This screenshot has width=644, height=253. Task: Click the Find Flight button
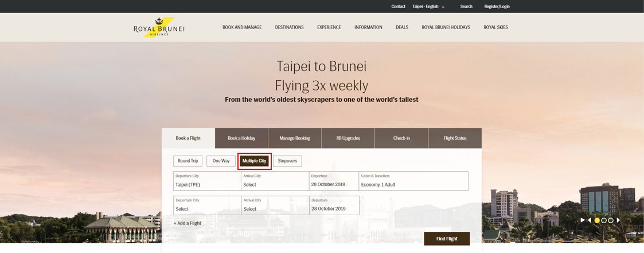tap(447, 239)
